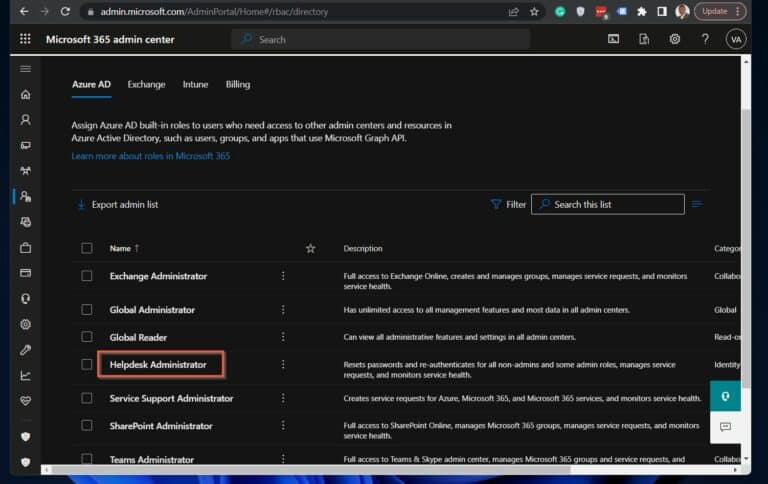Screen dimensions: 768x484
Task: Bookmark this page with star icon
Action: (x=534, y=11)
